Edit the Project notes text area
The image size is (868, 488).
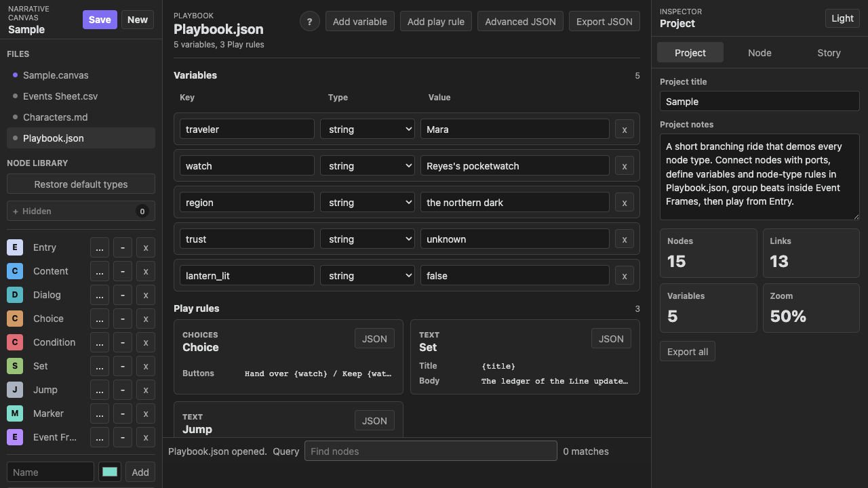click(x=759, y=177)
